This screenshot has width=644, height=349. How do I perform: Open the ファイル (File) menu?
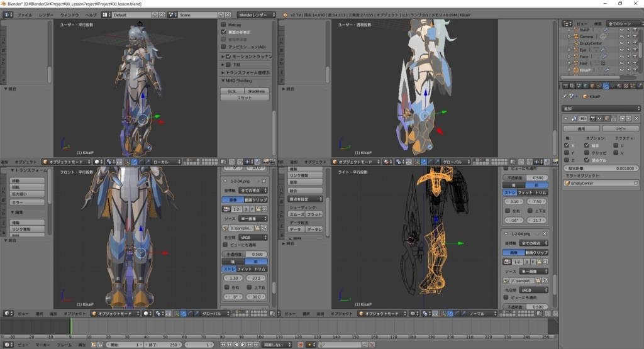pyautogui.click(x=25, y=15)
